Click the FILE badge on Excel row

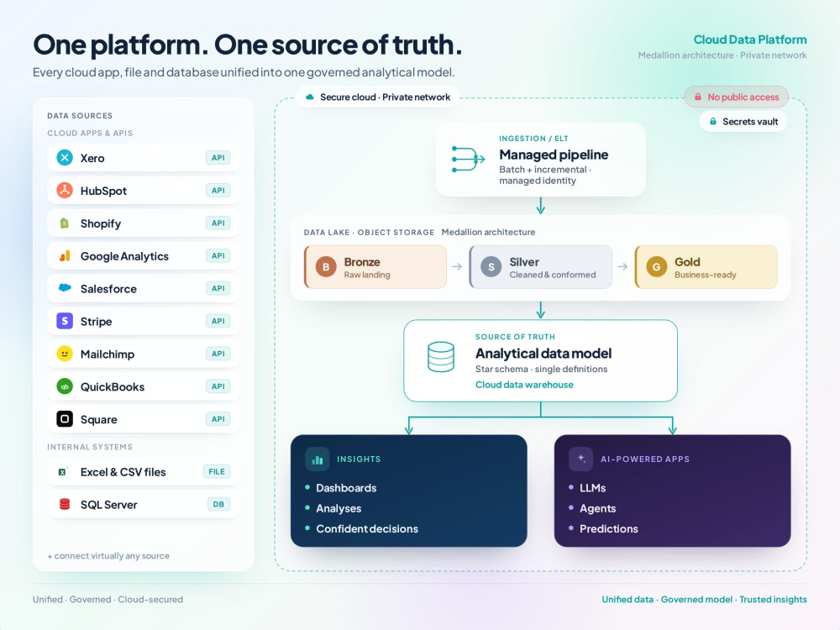[x=217, y=471]
